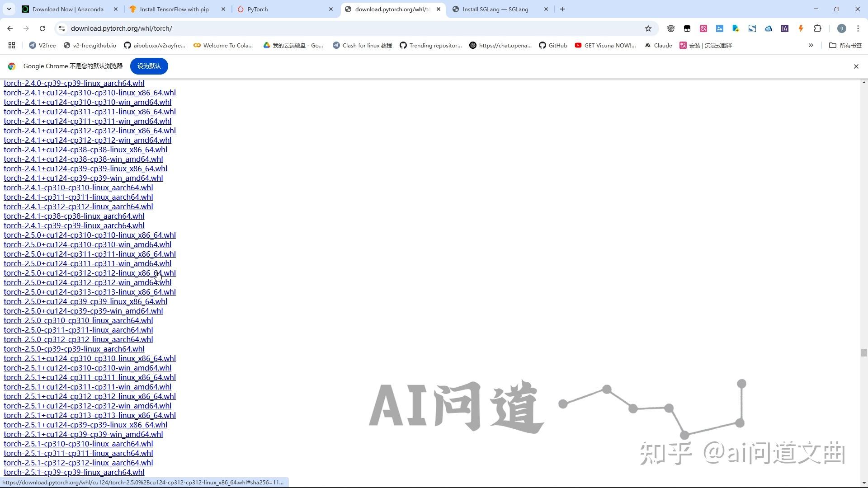
Task: Click the 设为默认 button
Action: tap(149, 66)
